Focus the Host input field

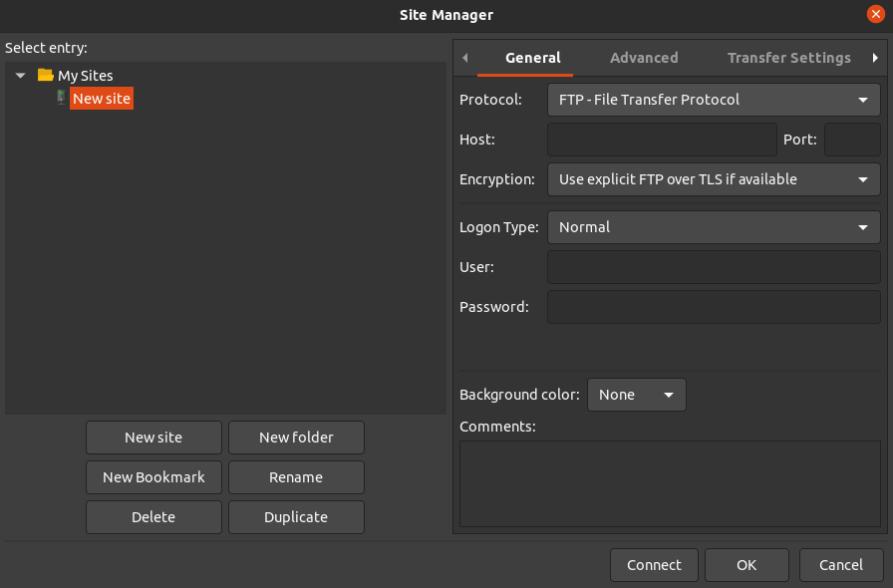point(662,140)
